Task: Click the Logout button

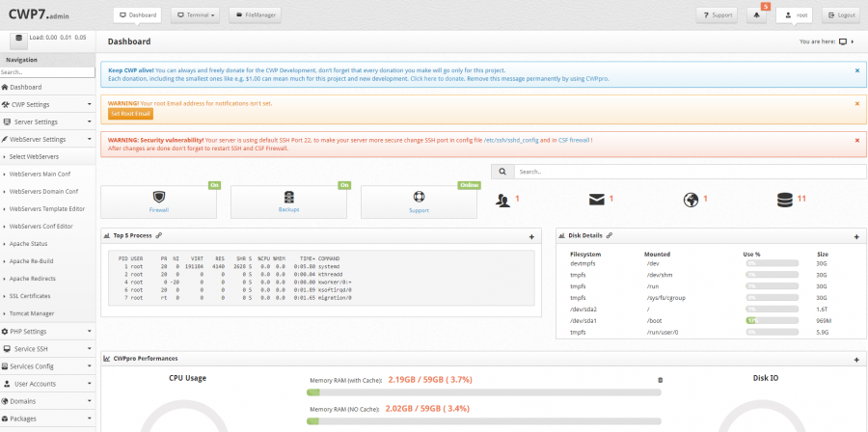Action: coord(841,15)
